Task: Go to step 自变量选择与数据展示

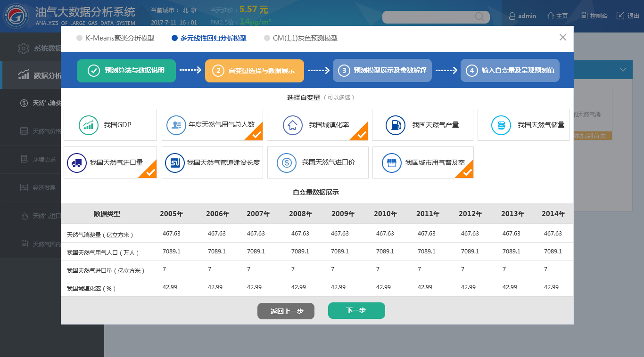Action: 255,71
